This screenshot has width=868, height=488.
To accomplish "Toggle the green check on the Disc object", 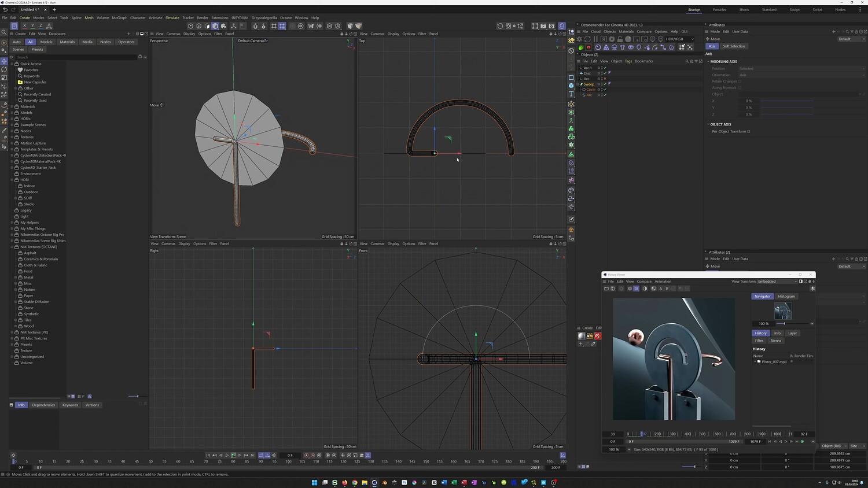I will [605, 73].
